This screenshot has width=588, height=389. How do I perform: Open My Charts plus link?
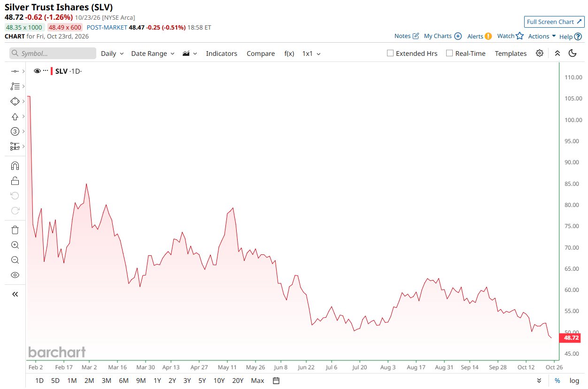[443, 36]
